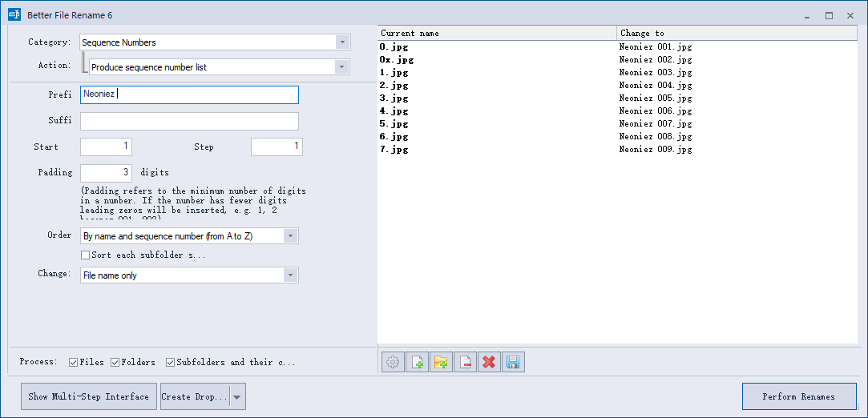Open the arrow next to Create Drop button
Viewport: 868px width, 418px height.
tap(237, 397)
